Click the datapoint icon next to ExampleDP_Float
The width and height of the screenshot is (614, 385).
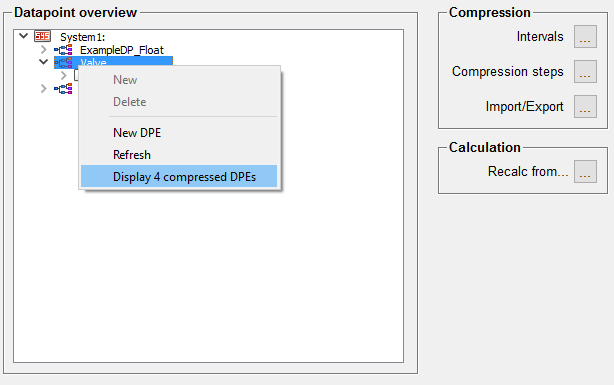[x=63, y=50]
